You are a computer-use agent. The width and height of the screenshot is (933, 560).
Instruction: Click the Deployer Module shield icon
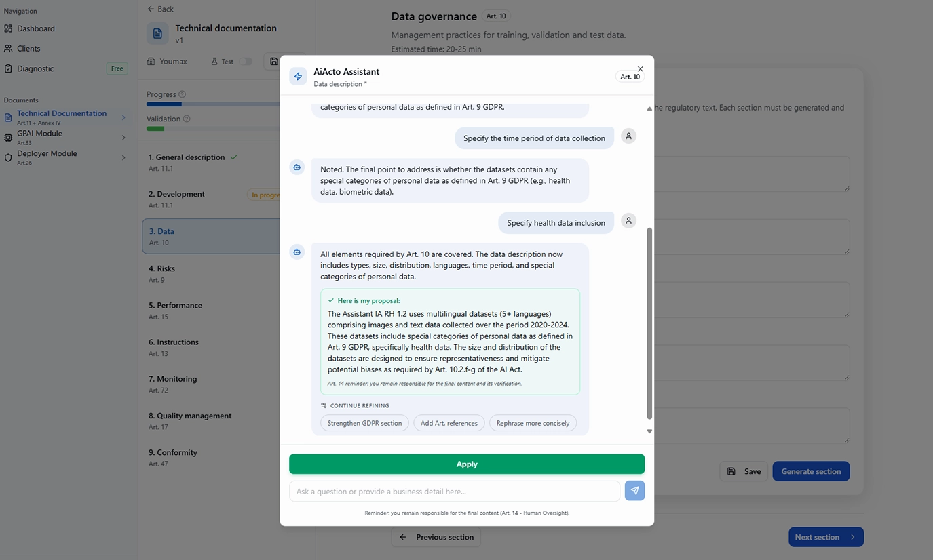9,157
